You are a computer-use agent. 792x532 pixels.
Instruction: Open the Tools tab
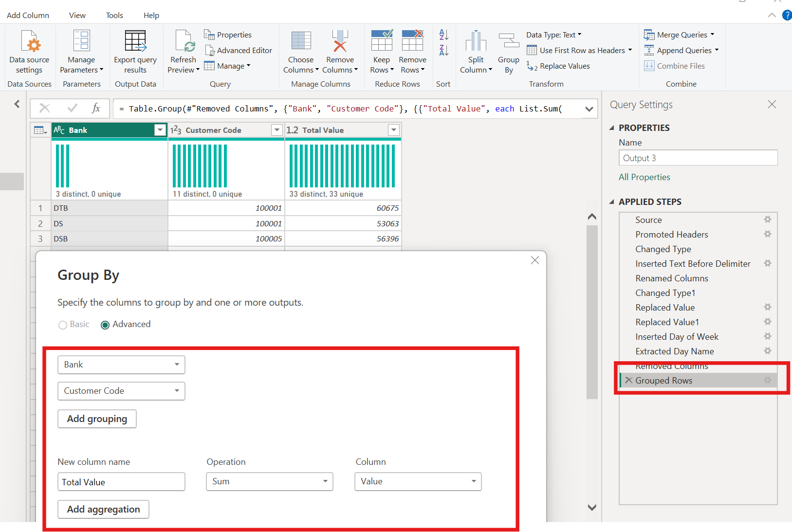114,16
